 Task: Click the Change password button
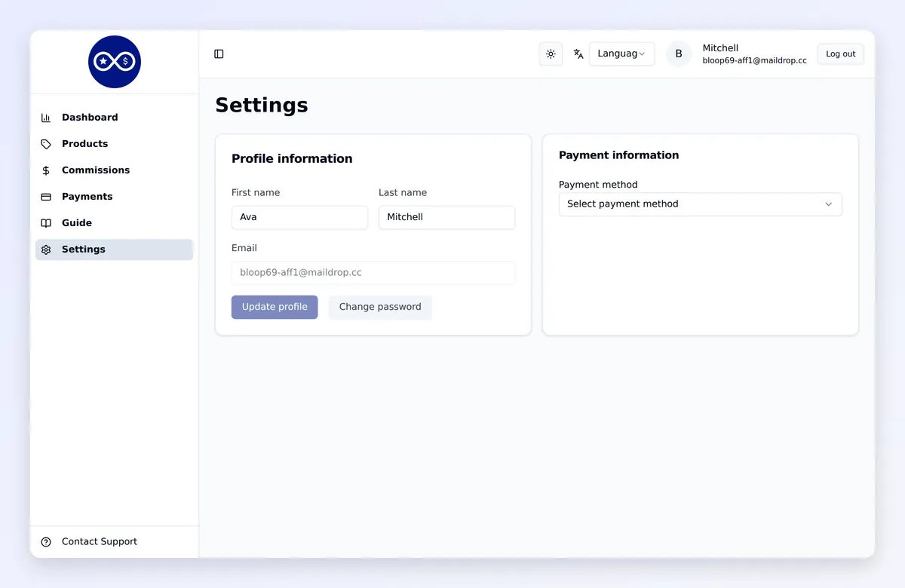pyautogui.click(x=380, y=307)
